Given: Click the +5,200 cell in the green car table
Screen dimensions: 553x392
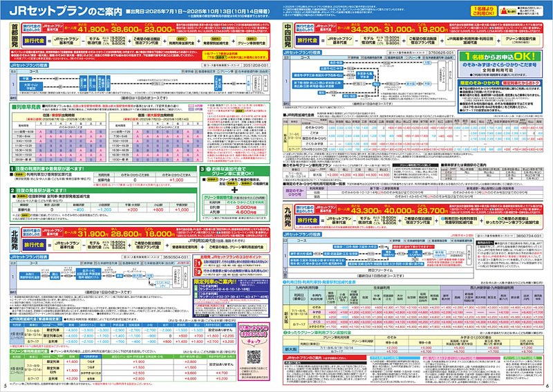Looking at the screenshot, I should pos(221,379).
